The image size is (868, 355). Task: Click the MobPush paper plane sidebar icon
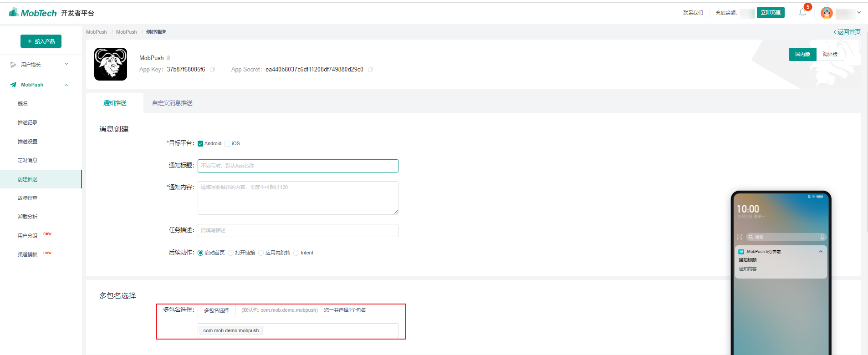coord(13,85)
